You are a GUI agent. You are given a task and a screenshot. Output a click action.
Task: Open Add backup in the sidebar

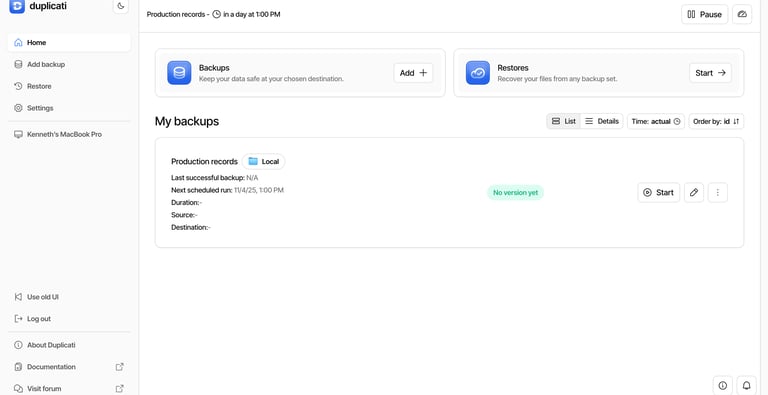69,64
